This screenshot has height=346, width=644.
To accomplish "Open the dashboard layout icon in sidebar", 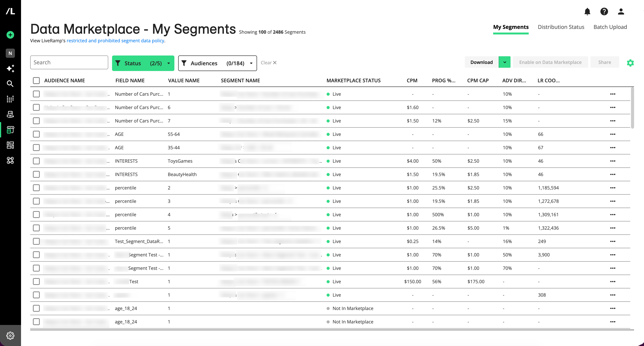I will click(x=10, y=145).
